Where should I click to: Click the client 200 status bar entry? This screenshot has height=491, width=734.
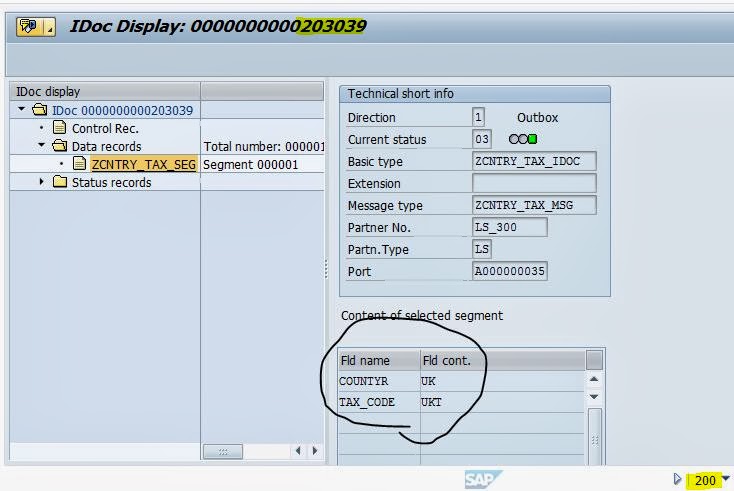tap(705, 480)
